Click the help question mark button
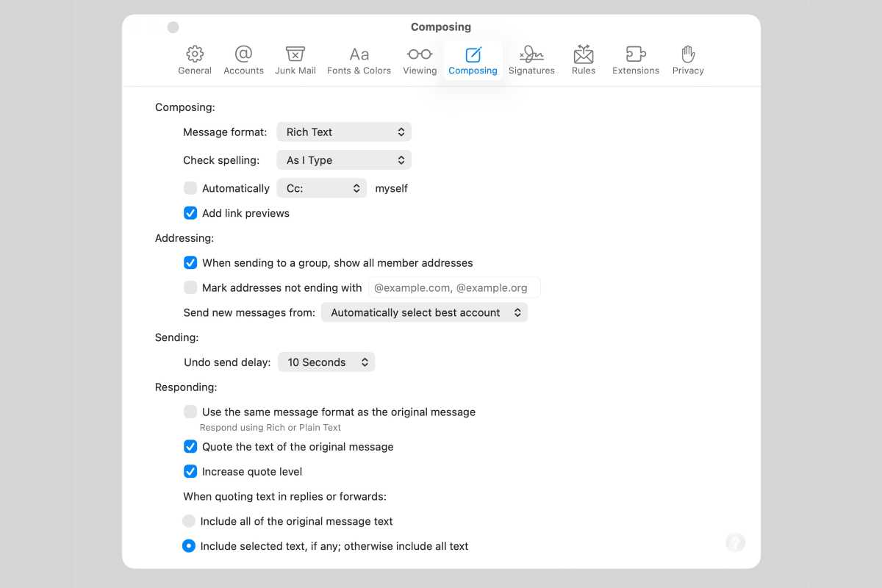882x588 pixels. (735, 542)
